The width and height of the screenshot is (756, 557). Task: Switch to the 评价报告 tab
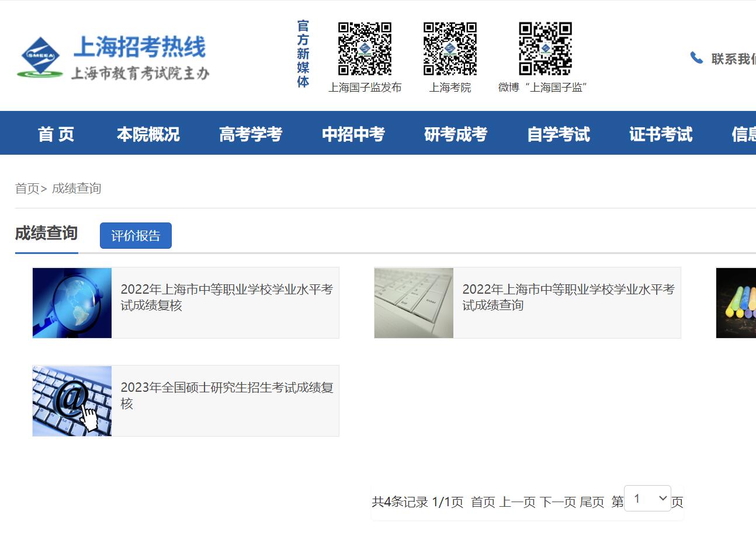[136, 236]
